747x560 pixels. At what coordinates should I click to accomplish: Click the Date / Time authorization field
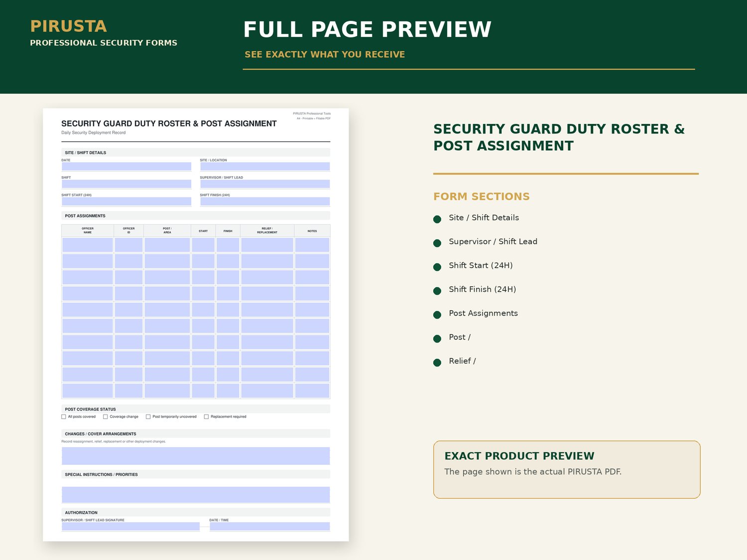(x=269, y=527)
